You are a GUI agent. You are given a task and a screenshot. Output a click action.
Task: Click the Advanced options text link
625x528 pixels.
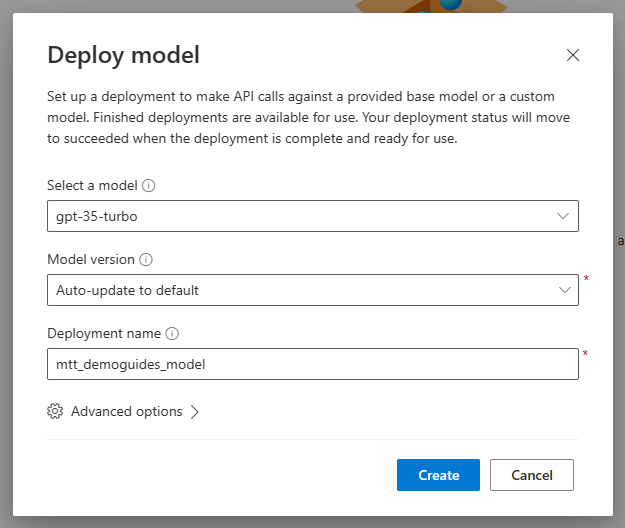coord(126,411)
